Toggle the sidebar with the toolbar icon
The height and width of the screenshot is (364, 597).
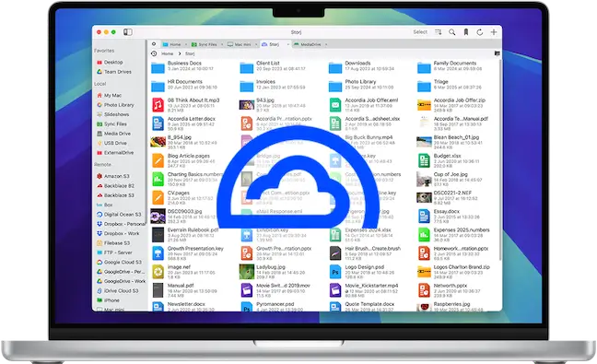point(128,32)
